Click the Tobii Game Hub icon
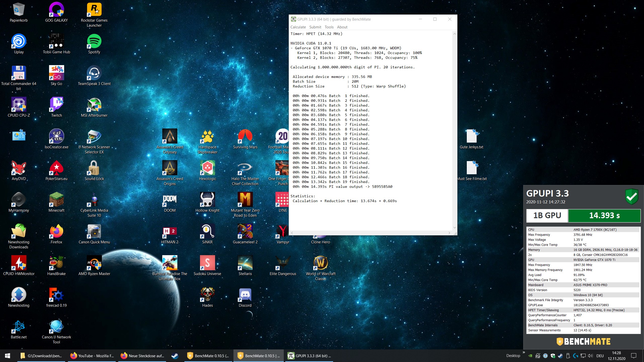Image resolution: width=644 pixels, height=362 pixels. tap(56, 44)
